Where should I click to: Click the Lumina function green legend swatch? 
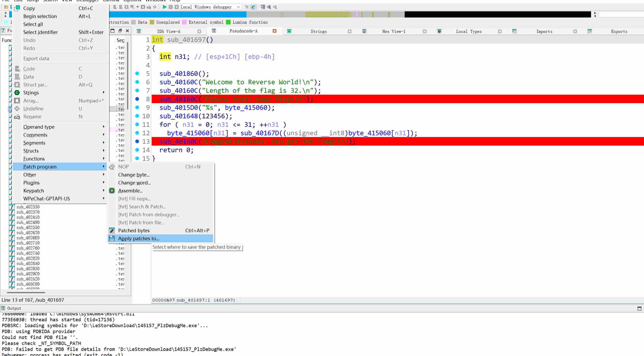click(228, 22)
